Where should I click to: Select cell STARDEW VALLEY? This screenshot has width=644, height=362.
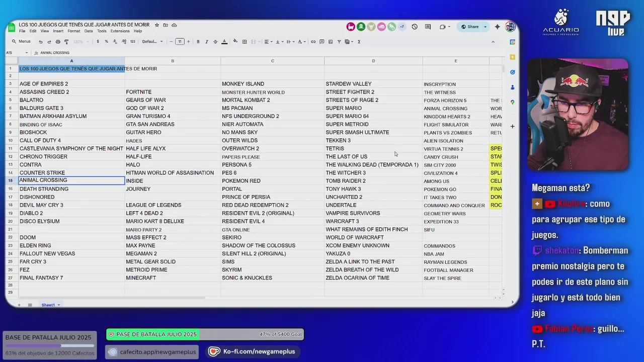[373, 84]
